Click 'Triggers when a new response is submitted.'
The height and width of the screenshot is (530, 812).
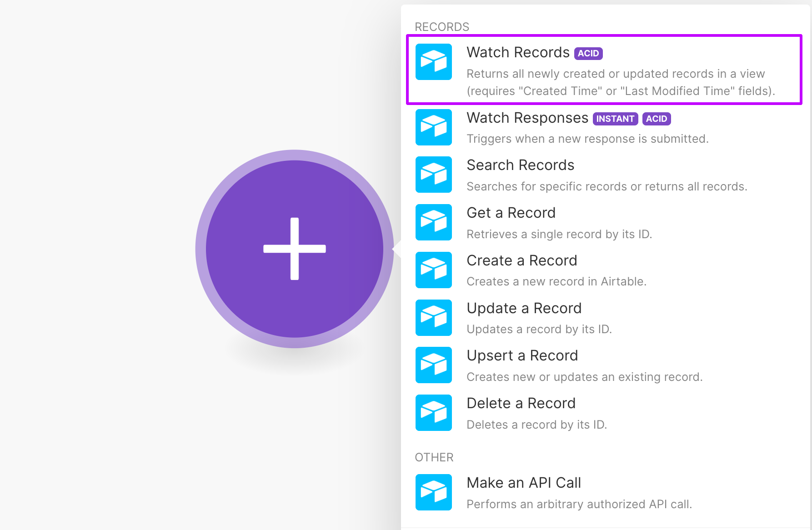[x=587, y=139]
